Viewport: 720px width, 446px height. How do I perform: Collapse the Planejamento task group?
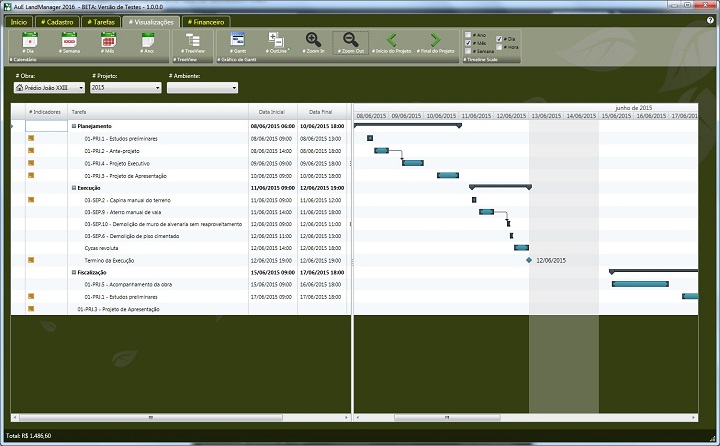[x=74, y=126]
